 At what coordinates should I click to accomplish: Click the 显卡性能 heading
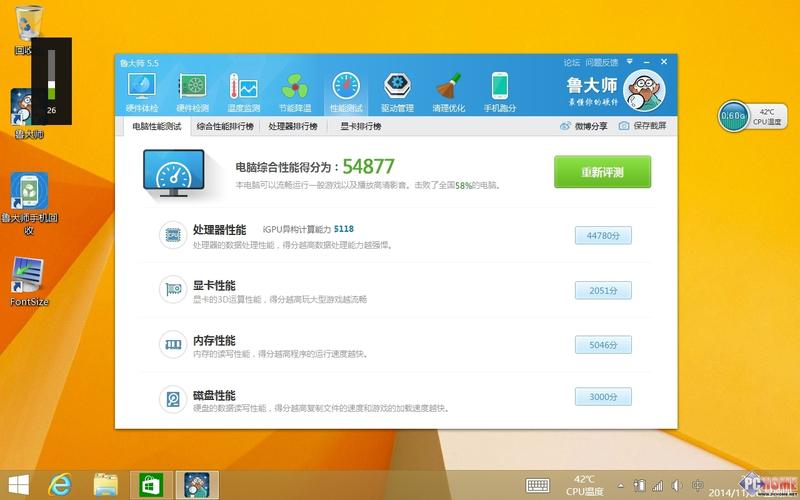click(x=214, y=285)
